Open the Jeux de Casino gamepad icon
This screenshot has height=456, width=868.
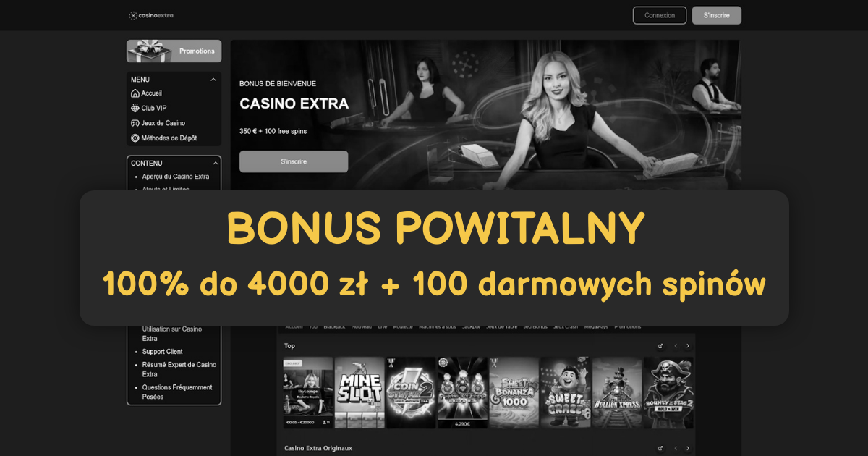pos(135,123)
